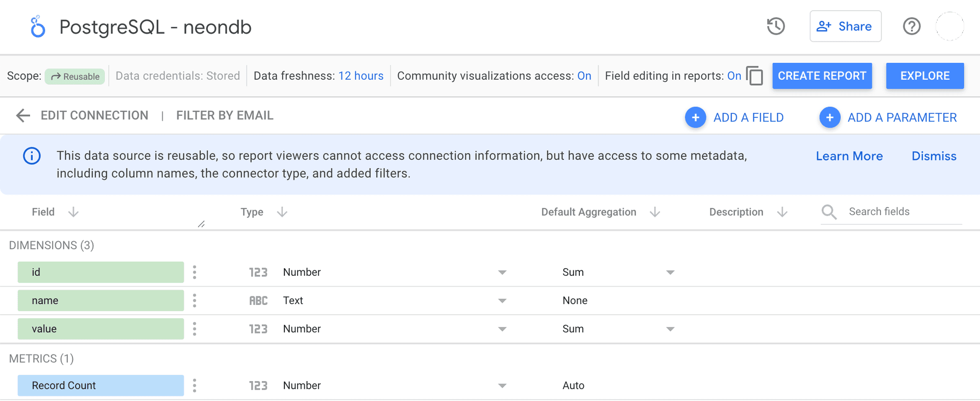The image size is (980, 401).
Task: Open aggregation dropdown for value field
Action: (x=670, y=329)
